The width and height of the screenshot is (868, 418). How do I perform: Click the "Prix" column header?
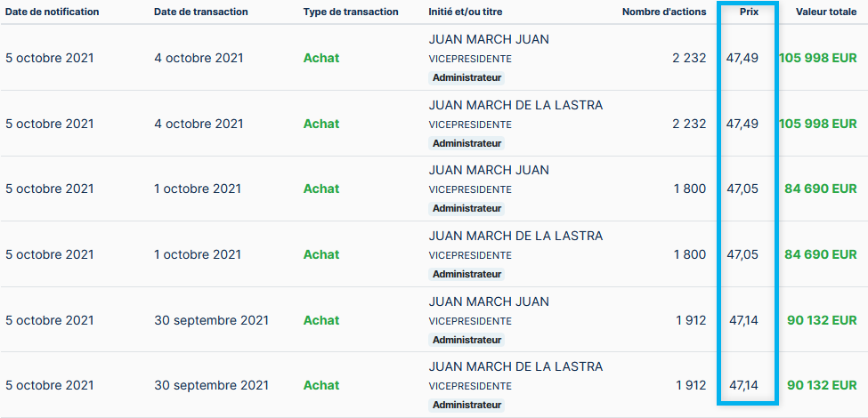click(749, 12)
